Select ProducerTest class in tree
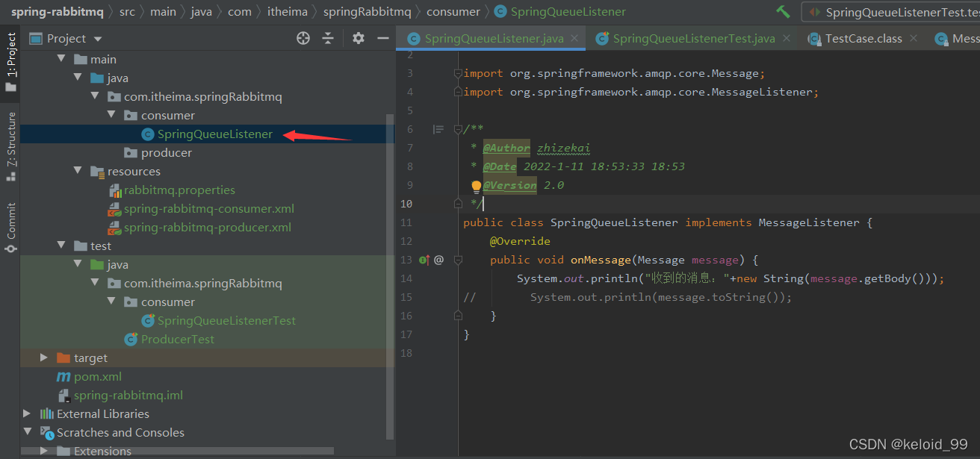 (x=178, y=340)
